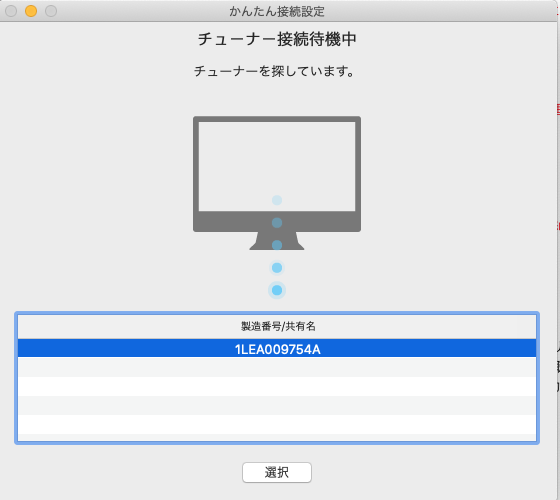Click the チューナー接続待機中 heading
The width and height of the screenshot is (560, 500).
(277, 39)
